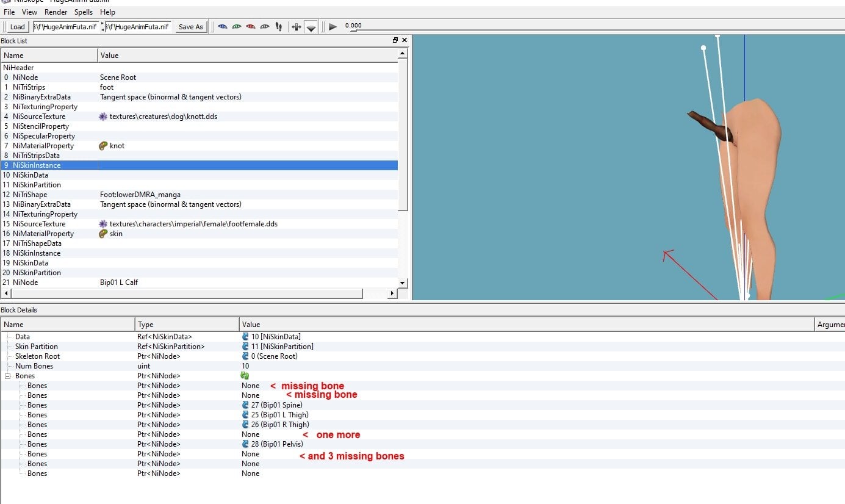Select block 4 NiSourceTexture
The height and width of the screenshot is (504, 845).
pyautogui.click(x=199, y=117)
